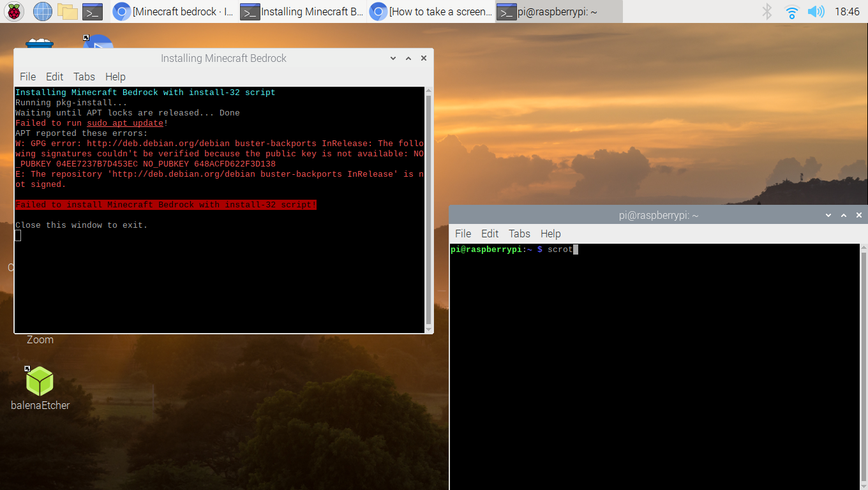Viewport: 868px width, 490px height.
Task: Open the file manager from the taskbar
Action: point(67,11)
